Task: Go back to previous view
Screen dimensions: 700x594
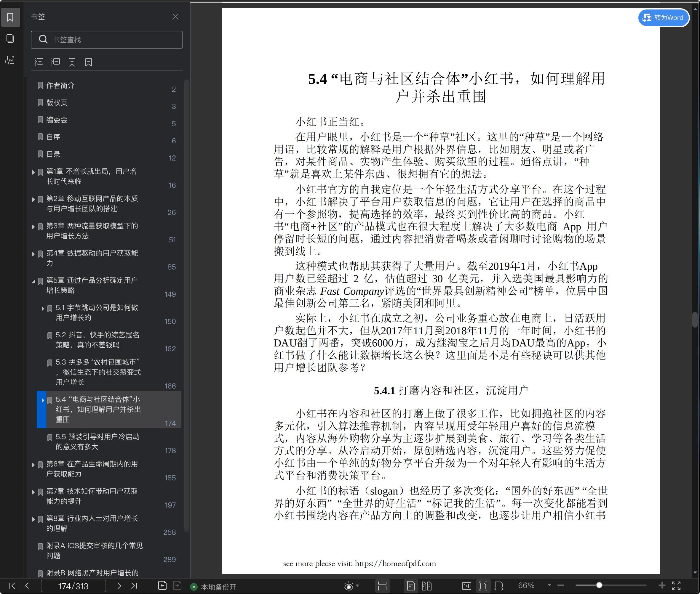Action: tap(162, 586)
